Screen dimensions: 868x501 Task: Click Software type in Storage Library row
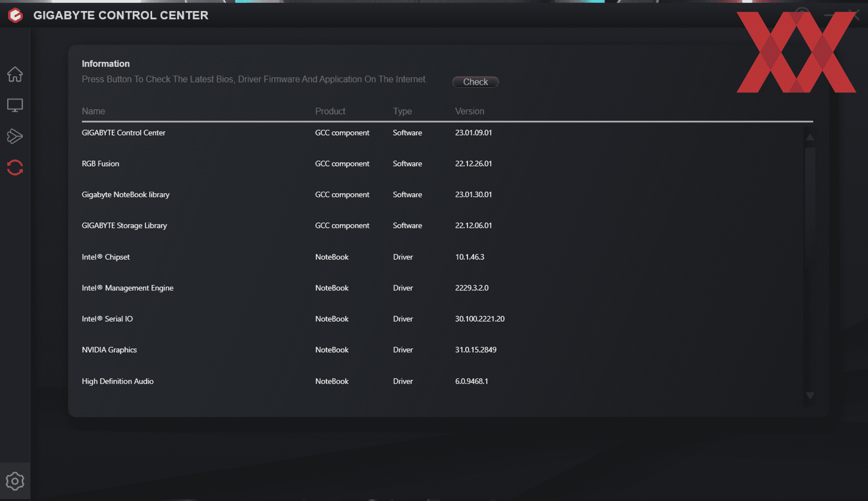point(407,225)
